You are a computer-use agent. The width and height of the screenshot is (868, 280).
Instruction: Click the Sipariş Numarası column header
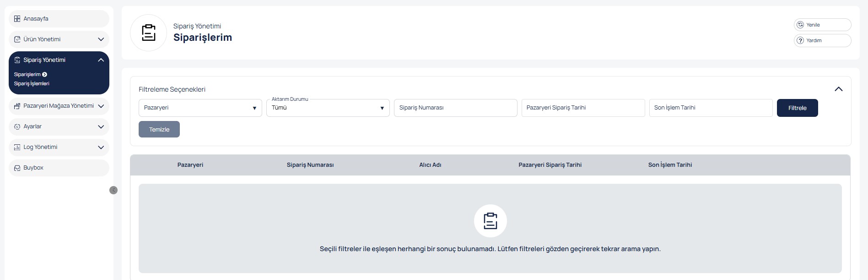[310, 165]
